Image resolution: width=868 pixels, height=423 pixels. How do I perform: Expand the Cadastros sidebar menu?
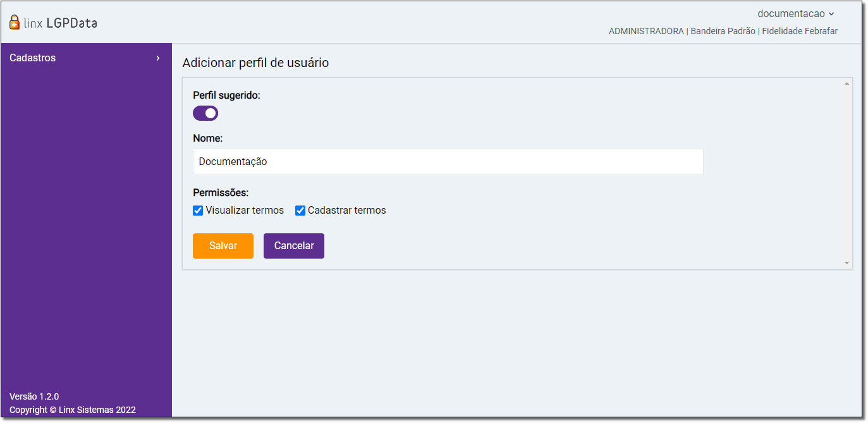click(x=86, y=58)
